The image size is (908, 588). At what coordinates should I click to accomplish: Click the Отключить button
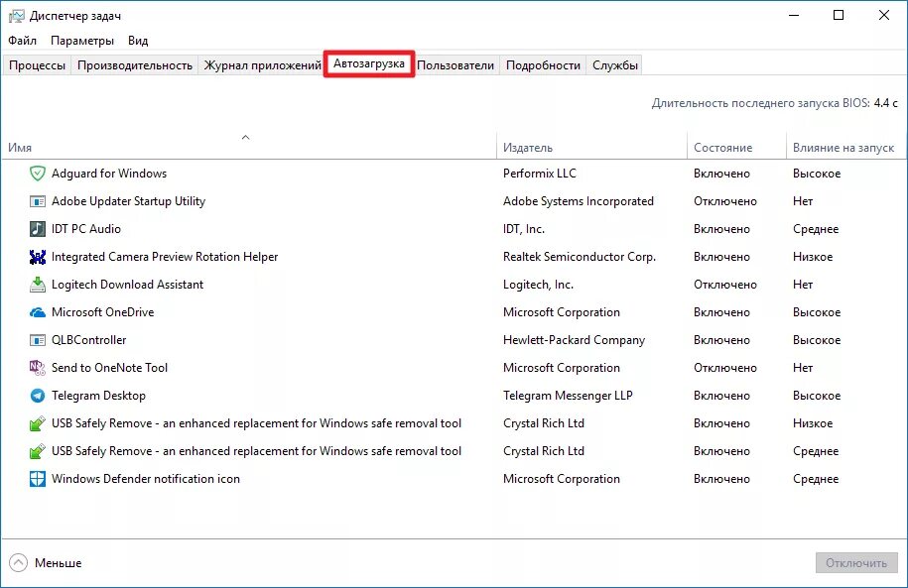click(856, 563)
